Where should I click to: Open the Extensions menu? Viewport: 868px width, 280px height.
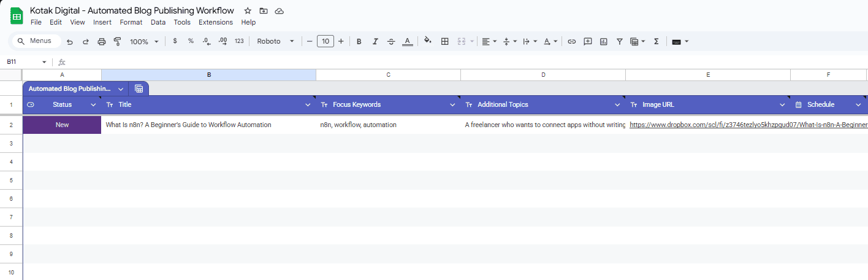[x=216, y=22]
